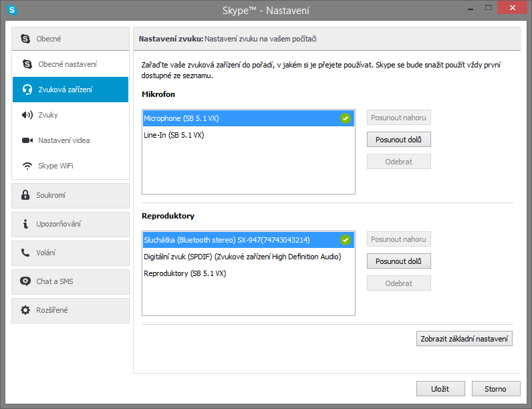The image size is (532, 409).
Task: Click the chat bubble icon for Chat a SMS
Action: (25, 281)
